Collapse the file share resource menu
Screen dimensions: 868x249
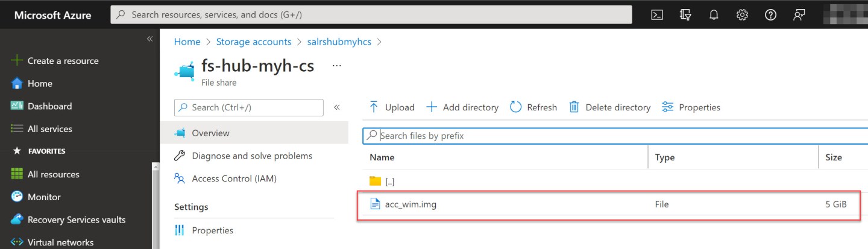337,107
